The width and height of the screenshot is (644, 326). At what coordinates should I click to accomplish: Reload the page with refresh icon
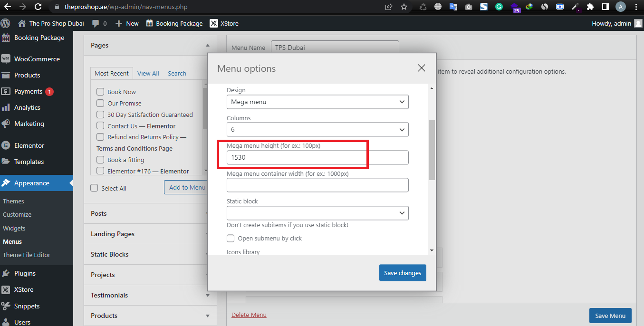pos(38,7)
